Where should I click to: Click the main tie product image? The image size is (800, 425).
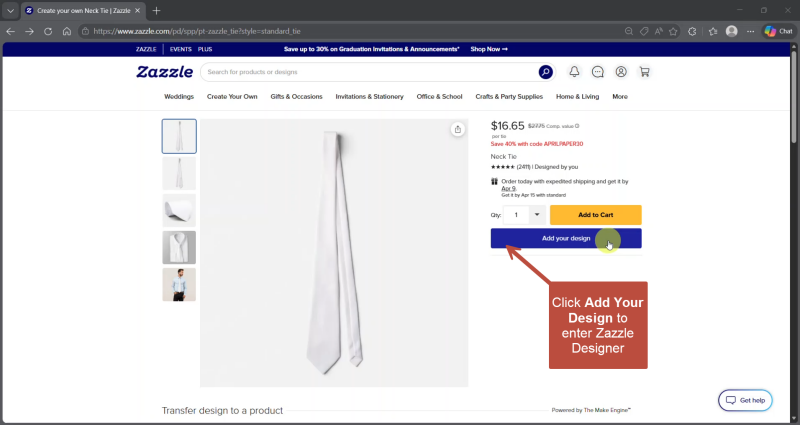pyautogui.click(x=334, y=253)
